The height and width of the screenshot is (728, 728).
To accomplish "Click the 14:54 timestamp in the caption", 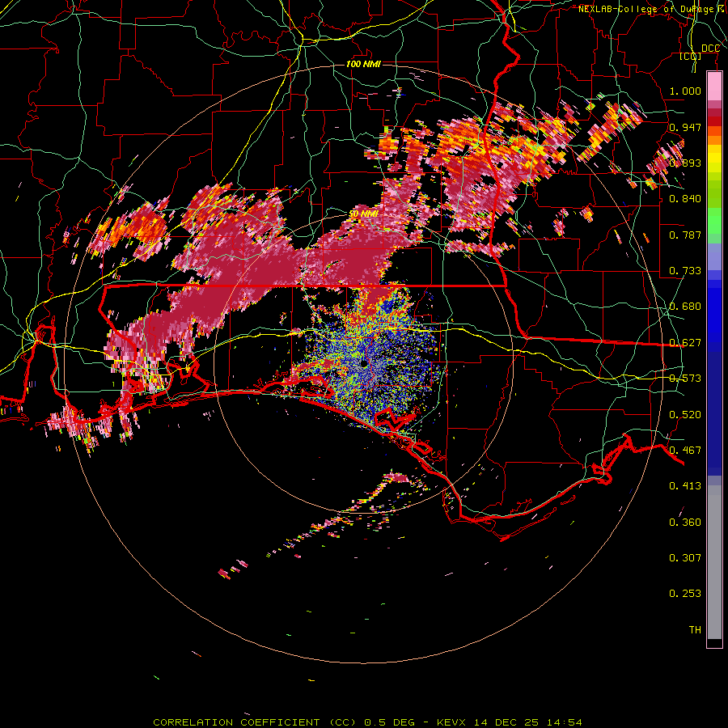I will coord(565,722).
